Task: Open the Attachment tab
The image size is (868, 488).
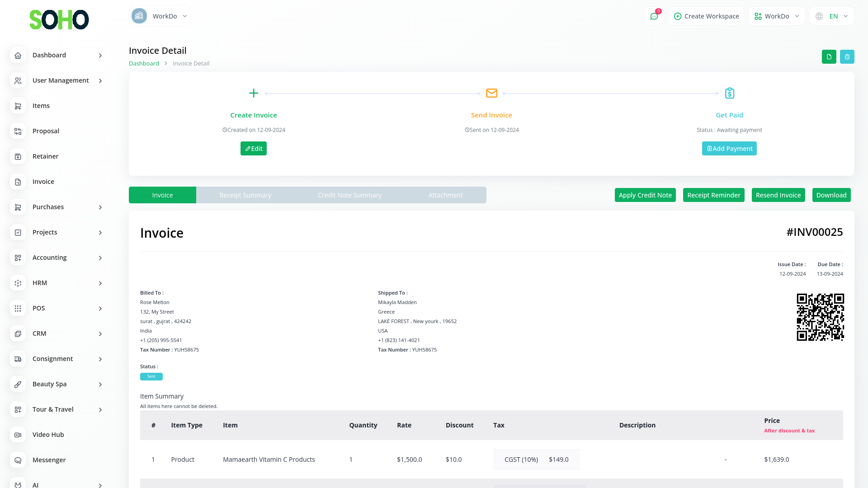Action: pos(445,195)
